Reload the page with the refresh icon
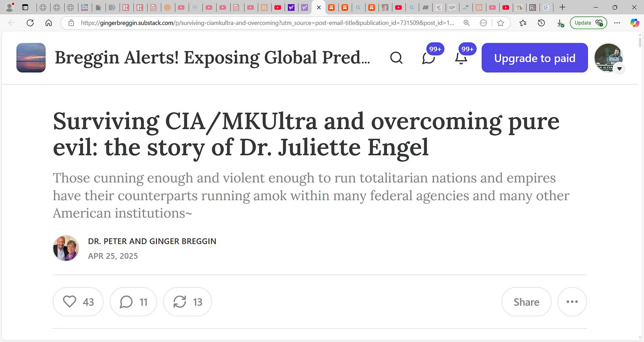644x342 pixels. 30,23
